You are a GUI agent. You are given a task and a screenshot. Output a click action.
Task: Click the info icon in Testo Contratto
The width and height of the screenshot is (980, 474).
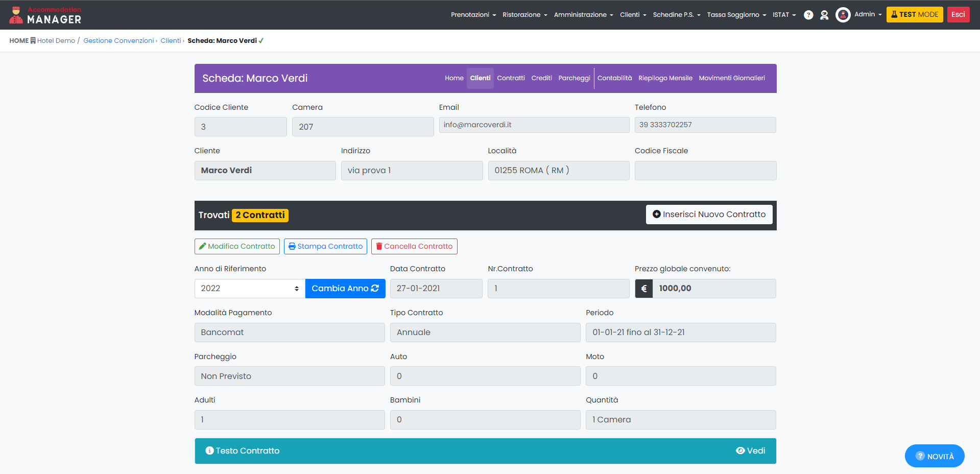pos(209,451)
